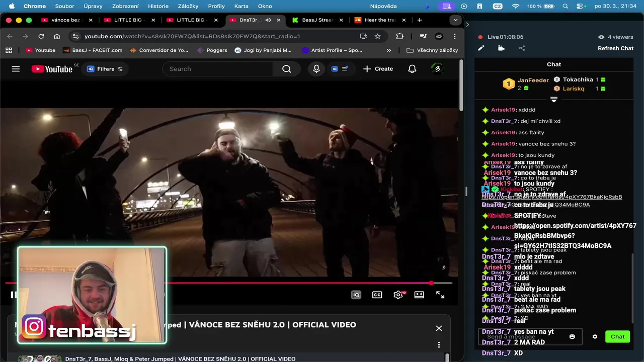The height and width of the screenshot is (362, 644).
Task: Open the player settings gear
Action: click(x=398, y=295)
